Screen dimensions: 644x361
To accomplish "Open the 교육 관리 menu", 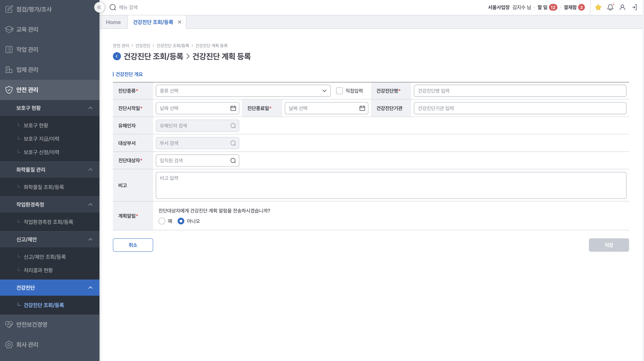I will click(x=27, y=29).
